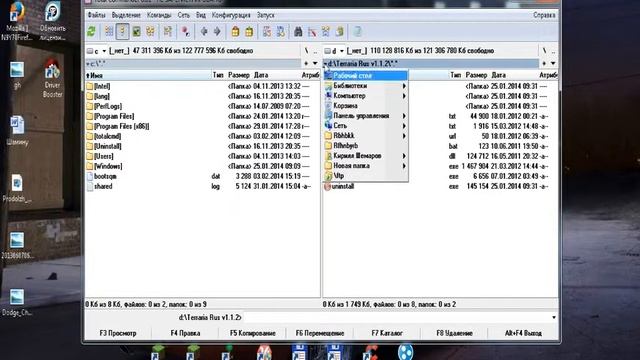Click the unpack files archive icon
The image size is (640, 360).
(x=249, y=31)
